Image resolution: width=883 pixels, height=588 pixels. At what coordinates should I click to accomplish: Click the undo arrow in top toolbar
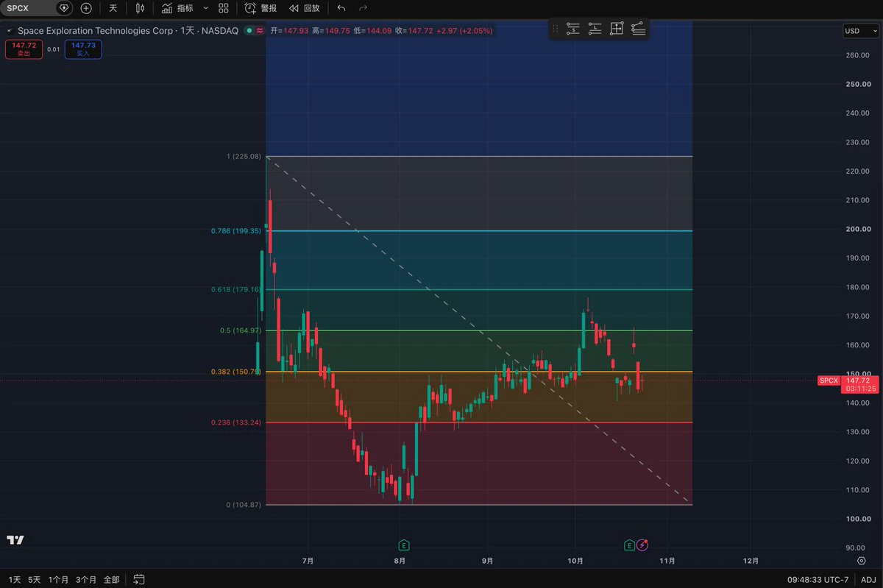pos(341,8)
